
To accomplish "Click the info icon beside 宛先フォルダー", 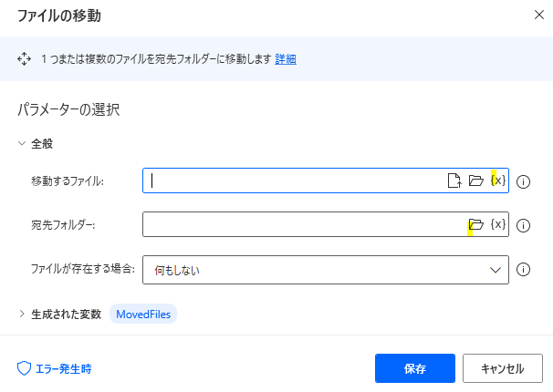I will 524,225.
